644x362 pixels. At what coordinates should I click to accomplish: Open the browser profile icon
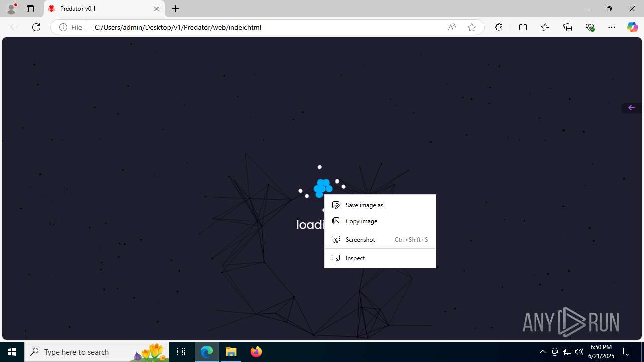tap(11, 9)
